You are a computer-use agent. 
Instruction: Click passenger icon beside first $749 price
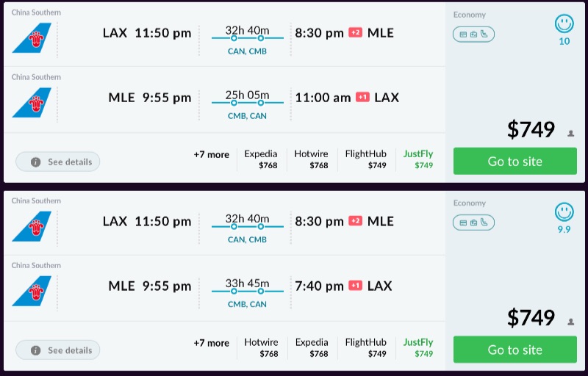(570, 134)
